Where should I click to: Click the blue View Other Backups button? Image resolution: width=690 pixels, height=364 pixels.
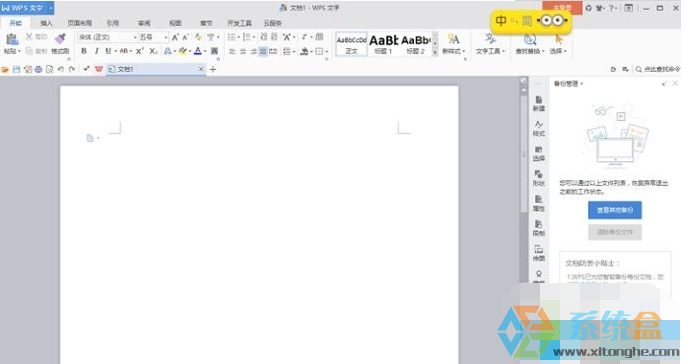[x=615, y=210]
